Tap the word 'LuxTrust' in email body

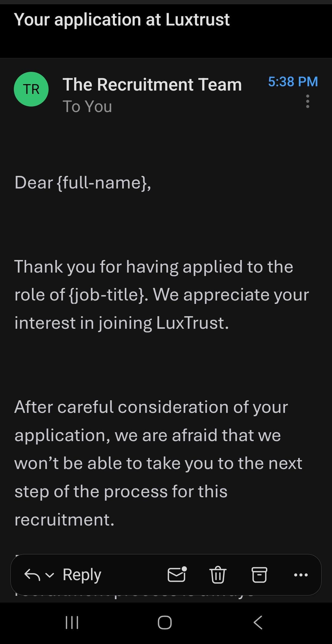[x=192, y=323]
